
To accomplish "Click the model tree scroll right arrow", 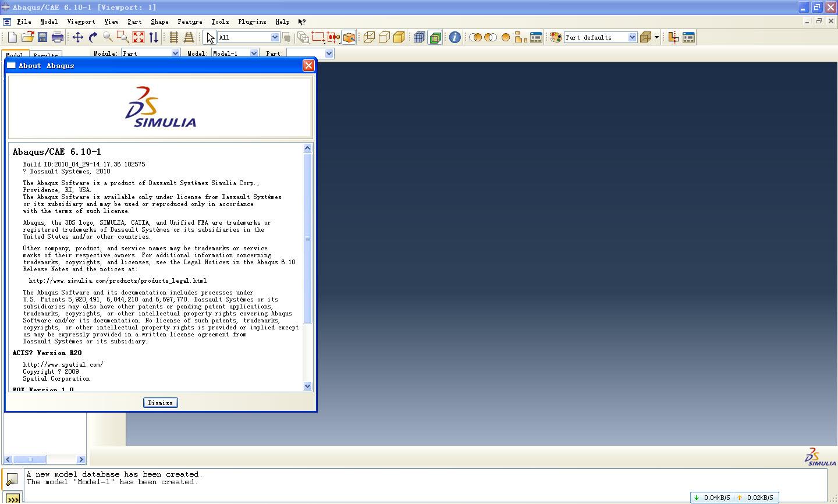I will [x=81, y=459].
